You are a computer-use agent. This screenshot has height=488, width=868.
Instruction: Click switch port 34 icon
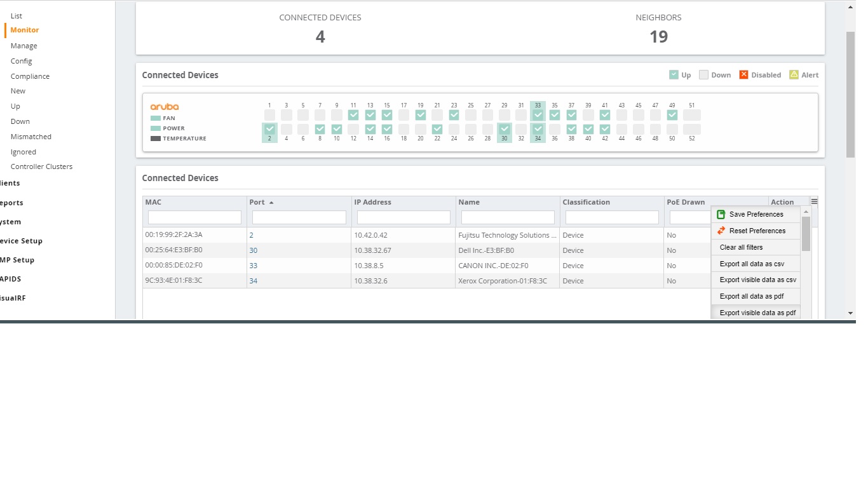(x=538, y=129)
